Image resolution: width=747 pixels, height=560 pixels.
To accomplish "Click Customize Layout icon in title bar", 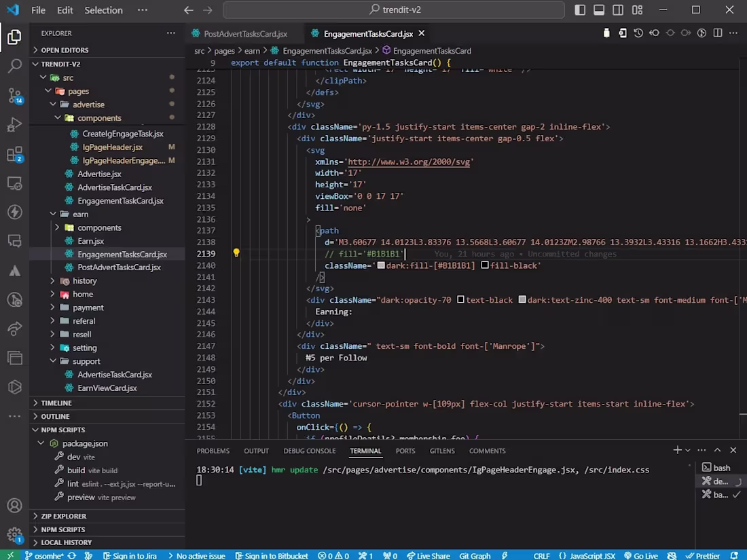I will tap(638, 10).
